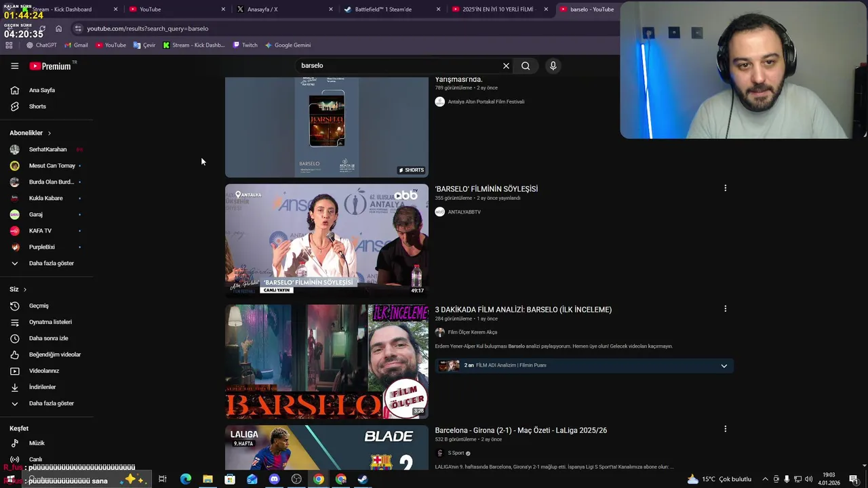
Task: Open the SerhatKarahan subscription channel
Action: tap(46, 149)
